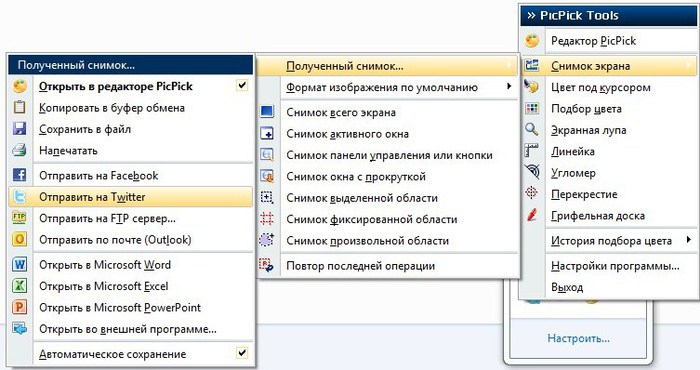This screenshot has width=700, height=370.
Task: Click the Outlook mail icon
Action: click(20, 240)
